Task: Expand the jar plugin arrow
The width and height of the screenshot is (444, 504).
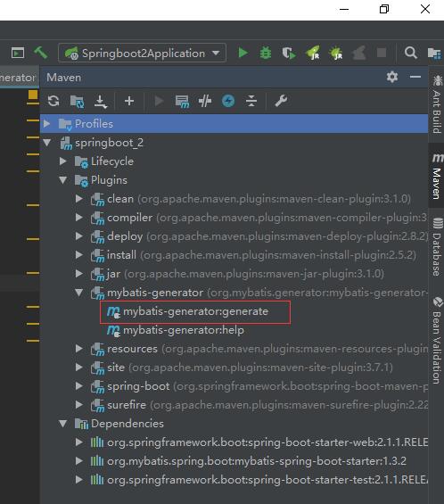Action: pos(79,274)
